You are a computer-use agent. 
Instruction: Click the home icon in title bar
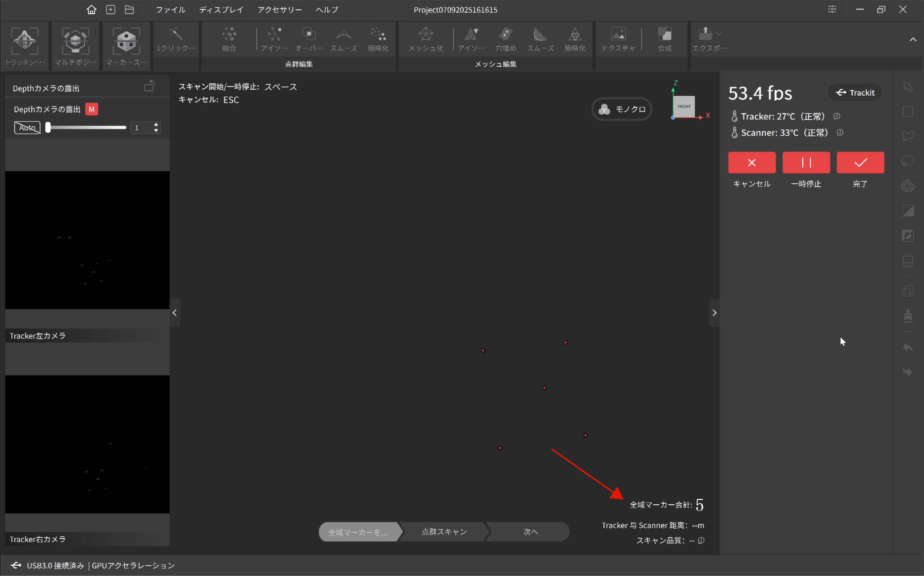coord(91,10)
